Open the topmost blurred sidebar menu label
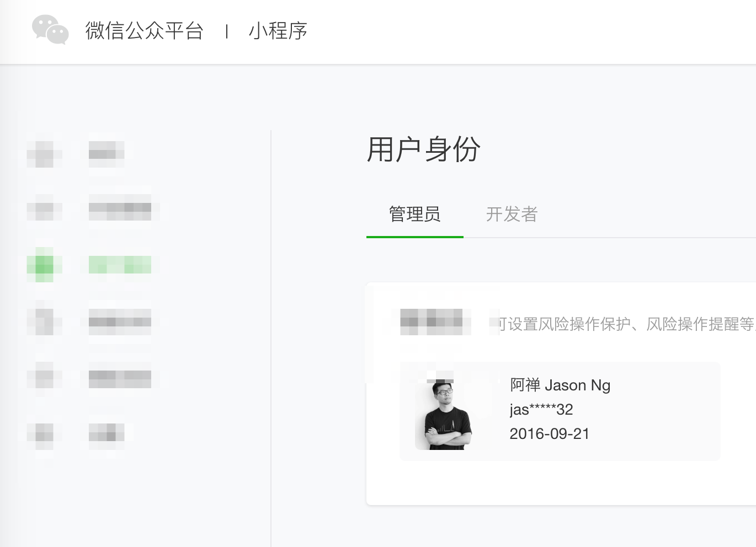756x547 pixels. click(107, 151)
